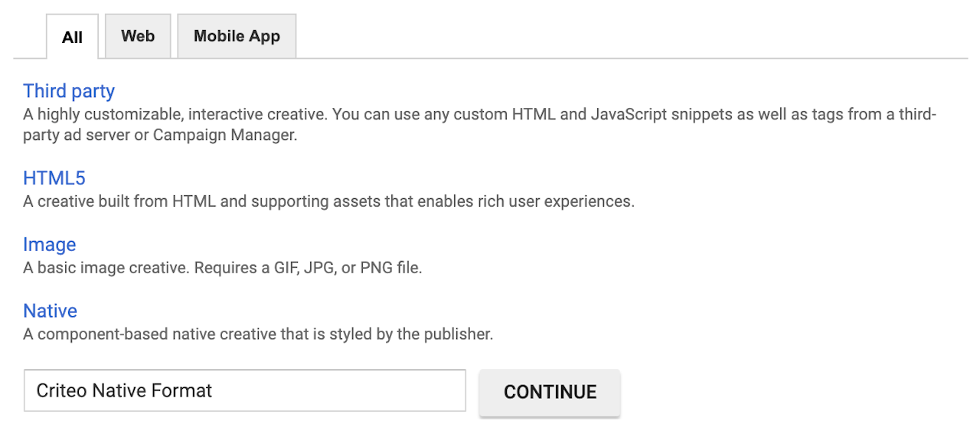Continue with the Criteo Native Format
980x434 pixels.
tap(550, 392)
